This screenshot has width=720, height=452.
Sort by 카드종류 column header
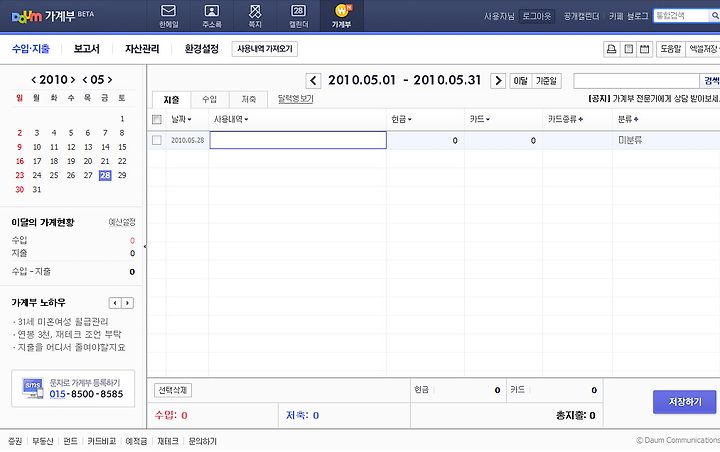[565, 119]
